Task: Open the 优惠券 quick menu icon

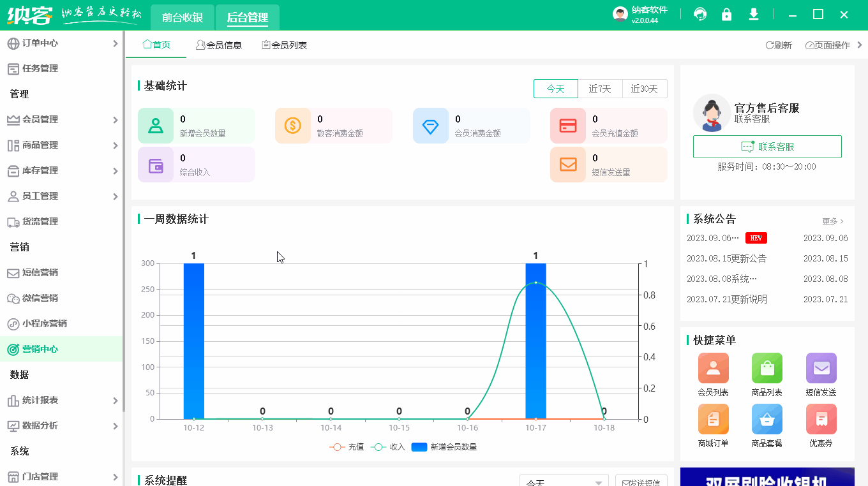Action: (821, 419)
